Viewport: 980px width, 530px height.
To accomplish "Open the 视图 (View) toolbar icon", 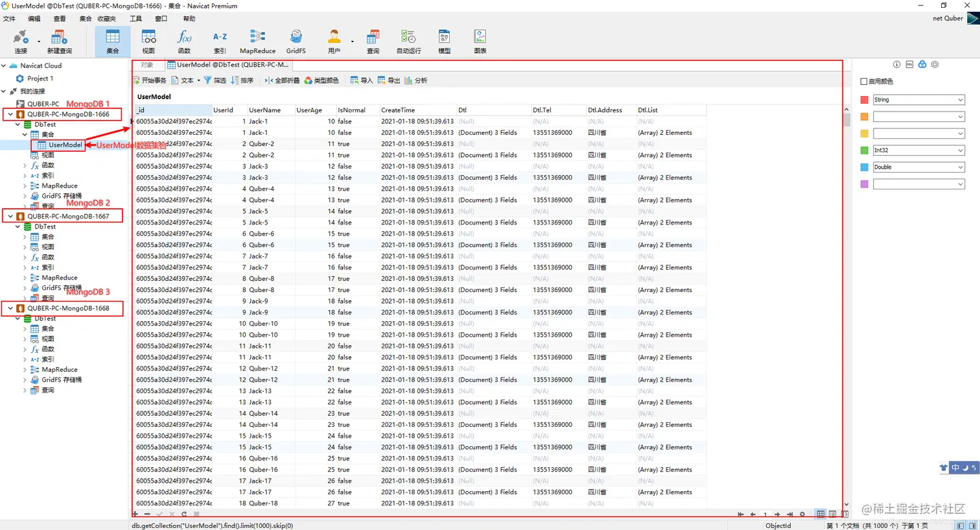I will click(148, 42).
